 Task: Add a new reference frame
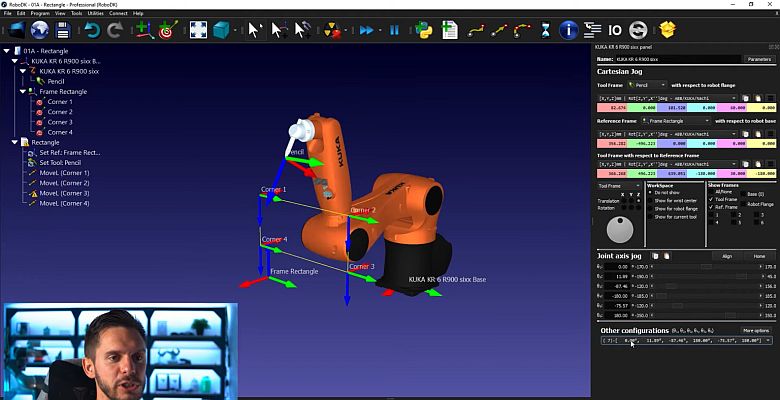coord(145,30)
